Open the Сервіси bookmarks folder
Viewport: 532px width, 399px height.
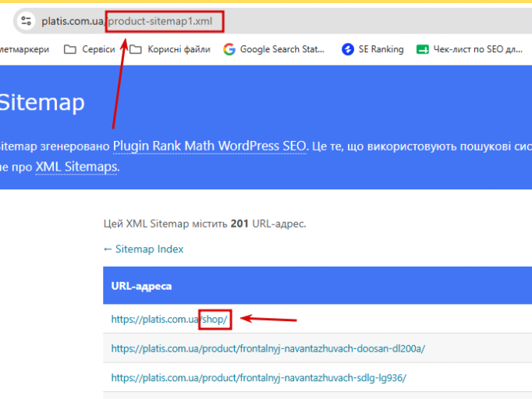(90, 50)
